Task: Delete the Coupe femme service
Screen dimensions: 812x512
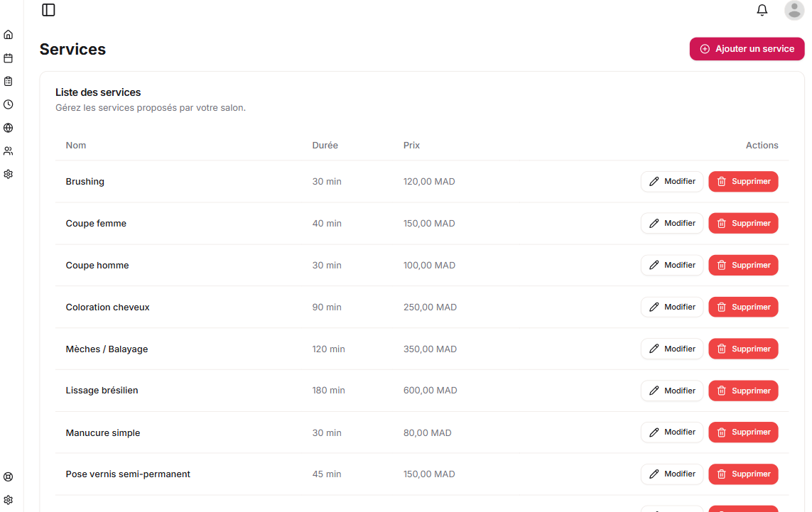Action: (743, 224)
